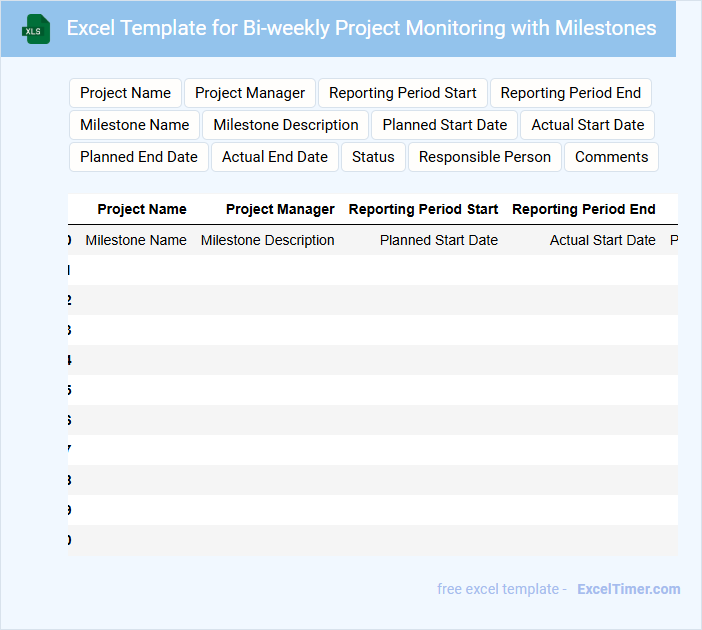The height and width of the screenshot is (630, 702).
Task: Click the Reporting Period End tag
Action: [570, 93]
